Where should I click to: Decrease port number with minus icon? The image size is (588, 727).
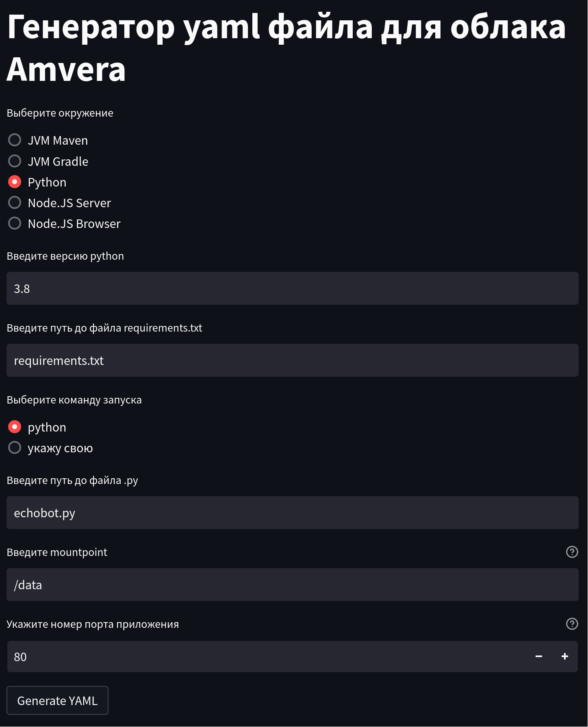pyautogui.click(x=539, y=657)
